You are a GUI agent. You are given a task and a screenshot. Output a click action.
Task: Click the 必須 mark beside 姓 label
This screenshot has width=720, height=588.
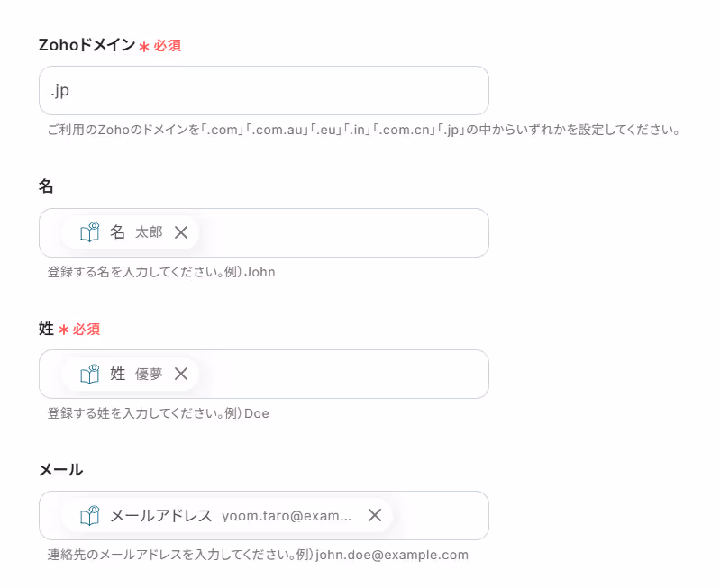coord(79,329)
